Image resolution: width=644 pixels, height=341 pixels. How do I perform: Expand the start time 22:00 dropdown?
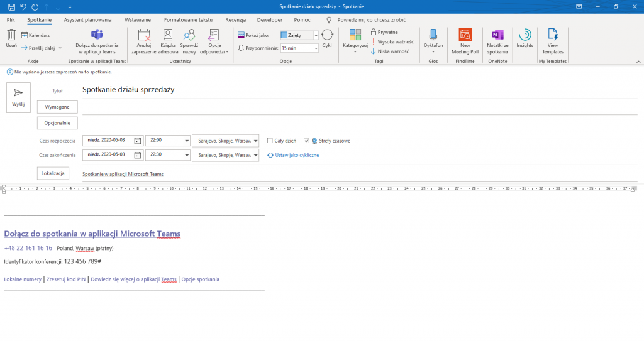pos(187,141)
